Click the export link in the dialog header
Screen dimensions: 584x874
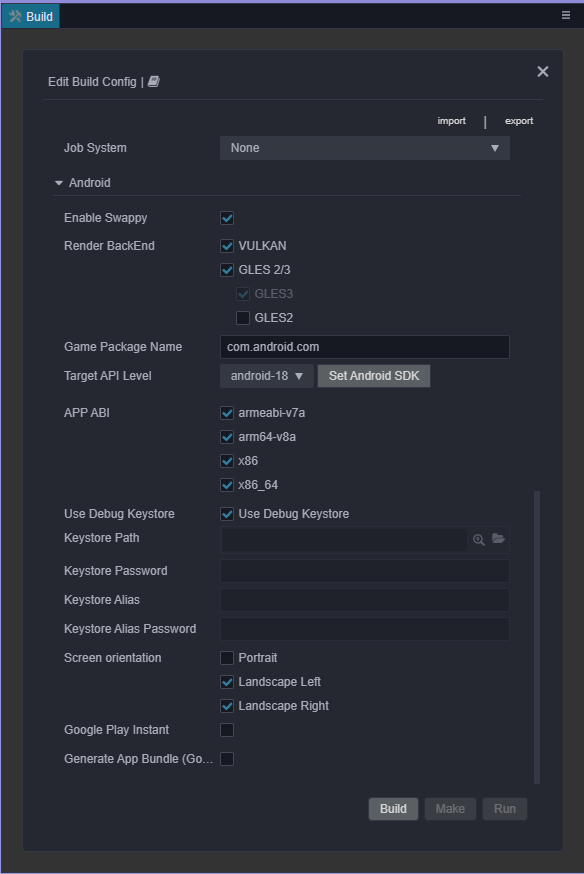tap(518, 121)
